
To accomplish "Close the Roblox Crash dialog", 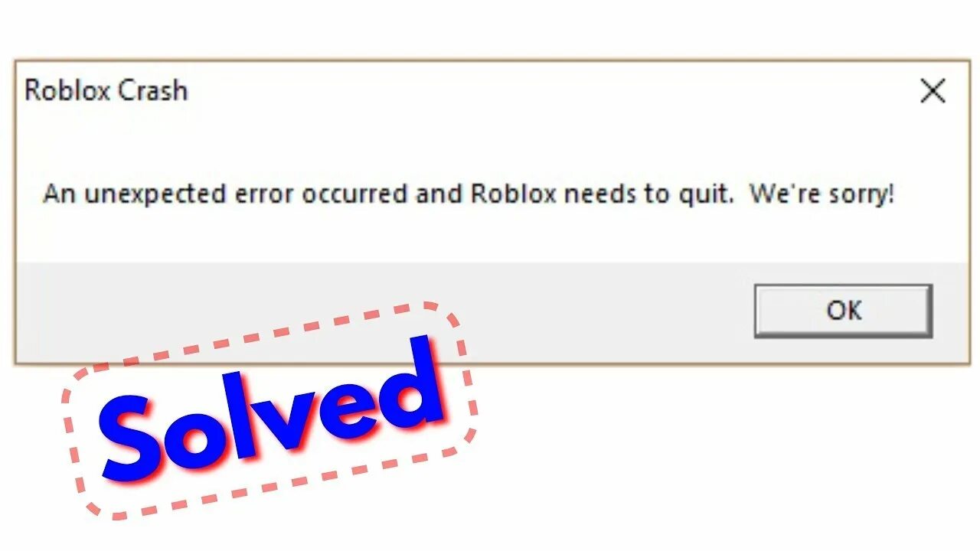I will coord(933,92).
